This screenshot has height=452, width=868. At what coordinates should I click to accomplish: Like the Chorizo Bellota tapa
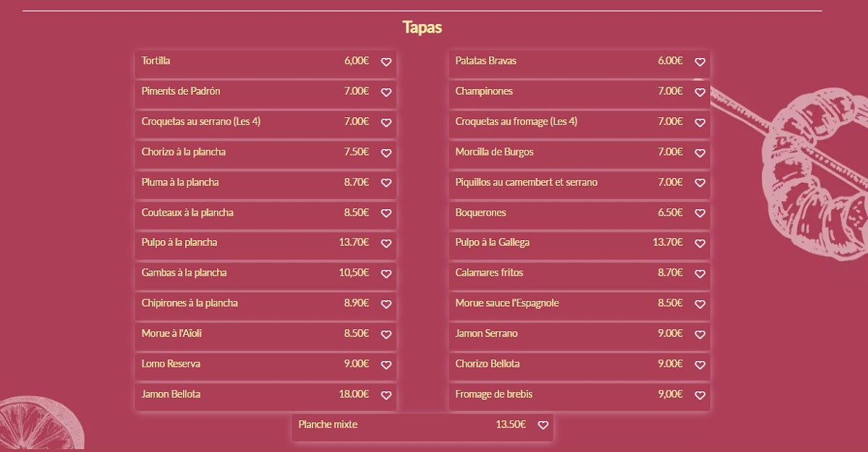pos(700,365)
